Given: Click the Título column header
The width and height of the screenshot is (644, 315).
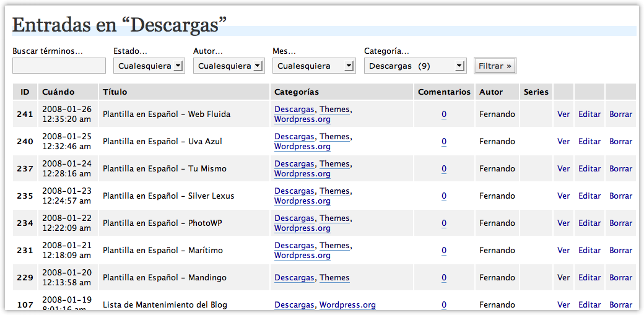Looking at the screenshot, I should point(115,92).
